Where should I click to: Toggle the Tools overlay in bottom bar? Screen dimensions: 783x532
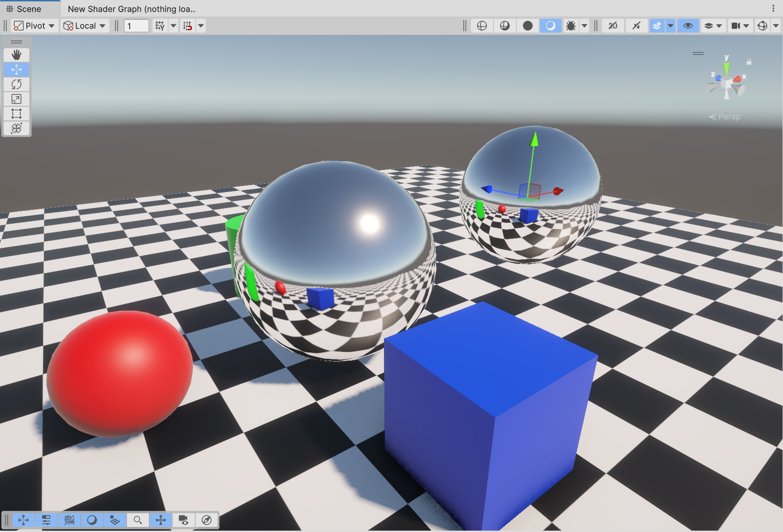click(x=23, y=520)
